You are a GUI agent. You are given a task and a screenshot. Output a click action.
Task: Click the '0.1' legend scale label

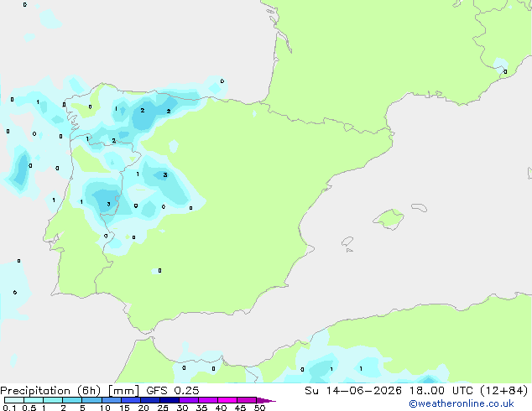(9, 408)
